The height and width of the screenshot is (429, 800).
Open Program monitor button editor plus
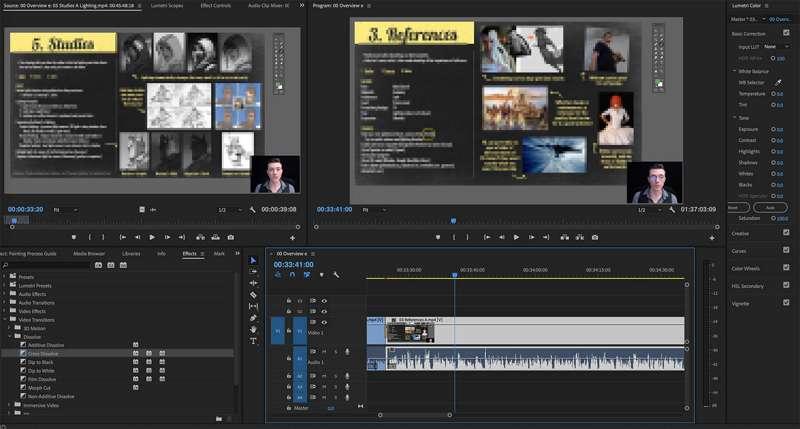(x=712, y=238)
